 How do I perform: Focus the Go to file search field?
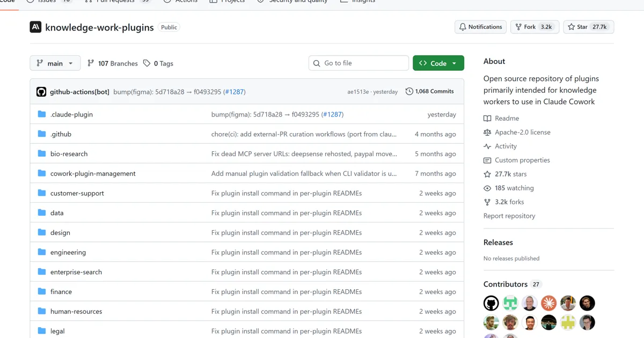click(358, 63)
